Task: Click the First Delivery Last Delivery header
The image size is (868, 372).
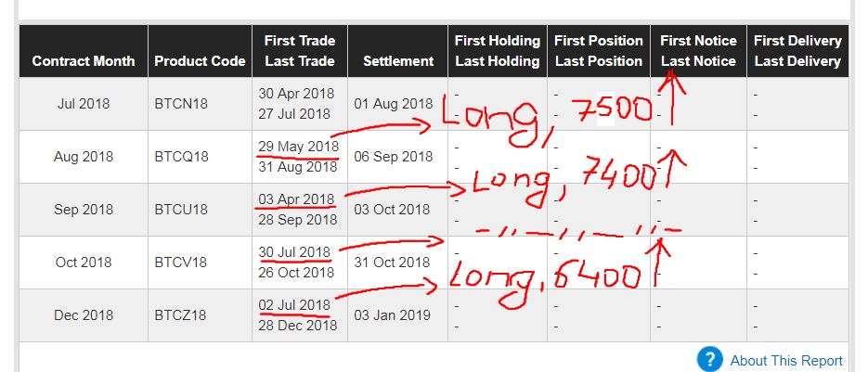Action: tap(797, 51)
